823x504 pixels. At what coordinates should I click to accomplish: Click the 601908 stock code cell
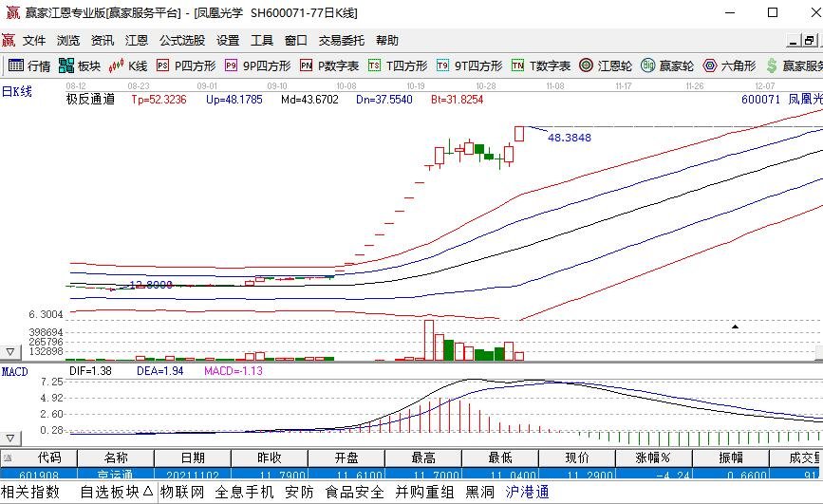click(39, 474)
